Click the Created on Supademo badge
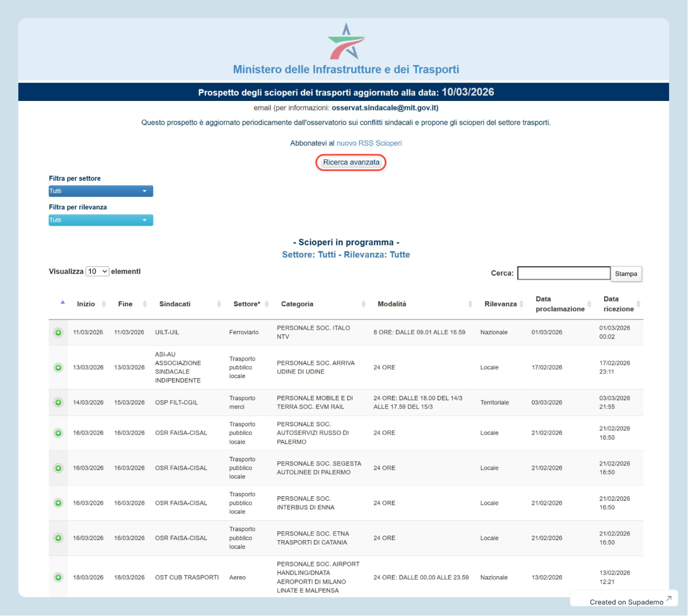 tap(624, 599)
